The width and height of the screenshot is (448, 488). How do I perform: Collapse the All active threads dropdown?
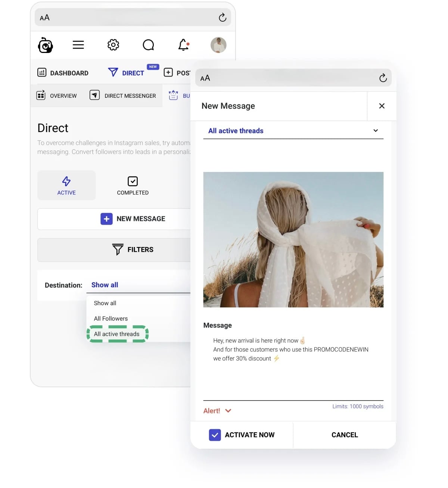(x=375, y=131)
